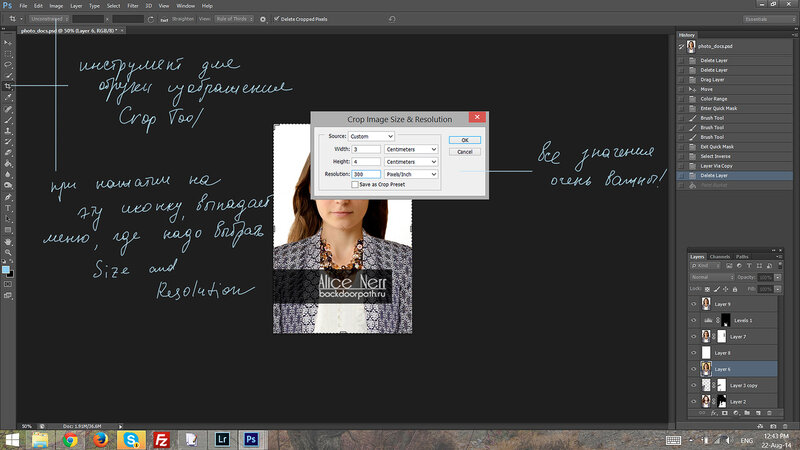Open crop settings gear in options bar
The width and height of the screenshot is (800, 450).
pos(263,18)
